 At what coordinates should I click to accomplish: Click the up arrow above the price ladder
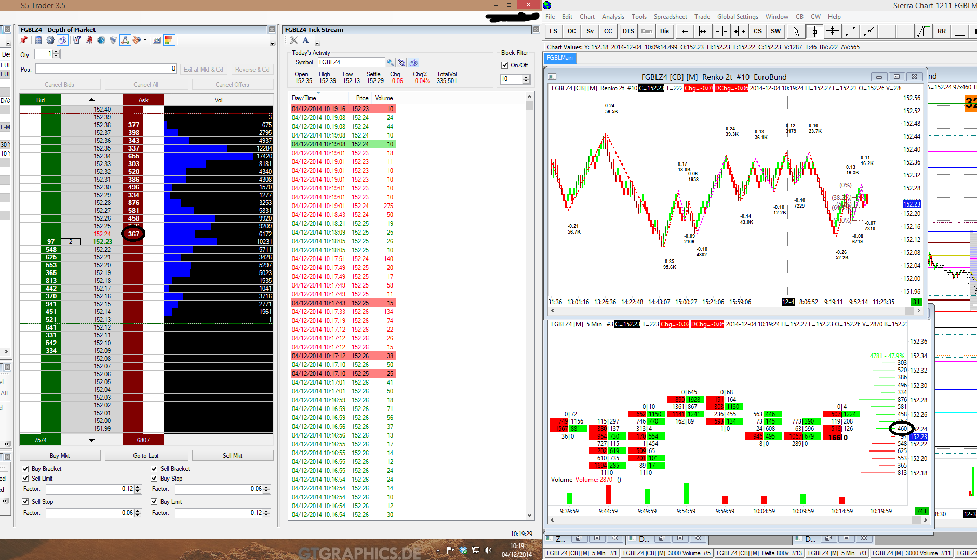(x=92, y=100)
